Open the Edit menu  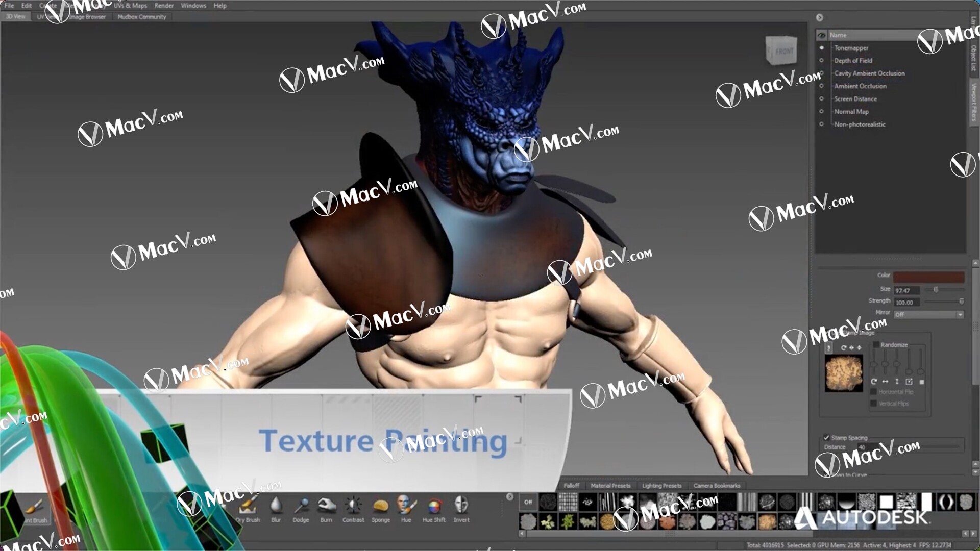coord(27,6)
